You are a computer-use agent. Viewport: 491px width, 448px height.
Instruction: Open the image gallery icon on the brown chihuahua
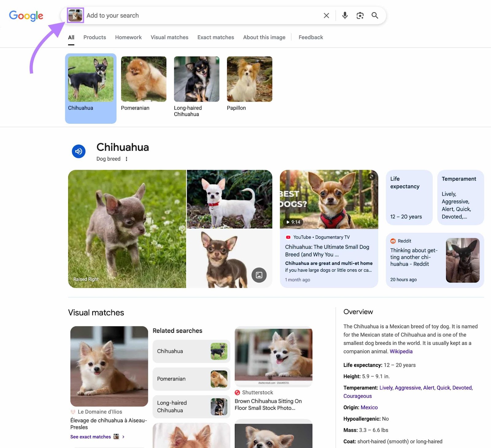pos(259,275)
